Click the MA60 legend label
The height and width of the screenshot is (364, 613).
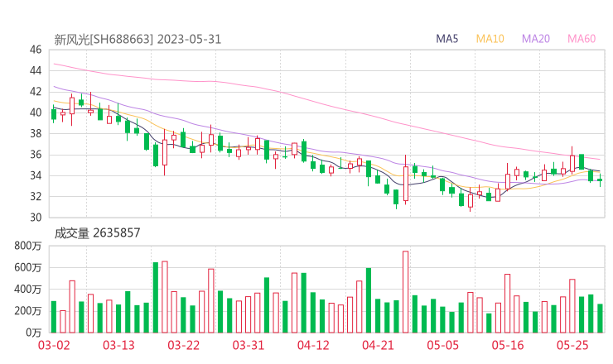pos(582,39)
